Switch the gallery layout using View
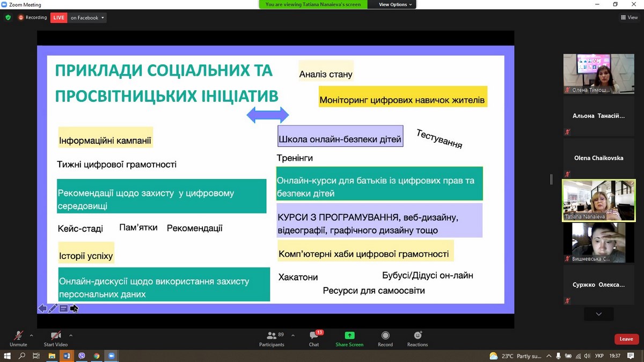The width and height of the screenshot is (644, 362). pos(629,18)
